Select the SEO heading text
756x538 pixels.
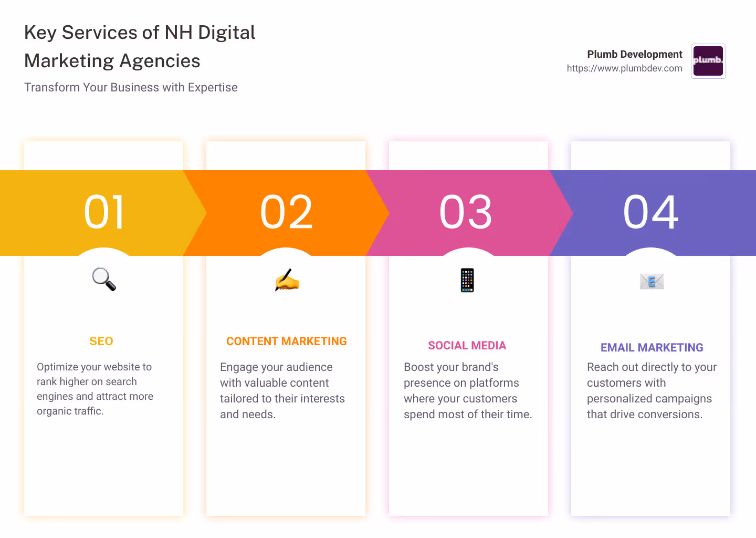pyautogui.click(x=101, y=341)
